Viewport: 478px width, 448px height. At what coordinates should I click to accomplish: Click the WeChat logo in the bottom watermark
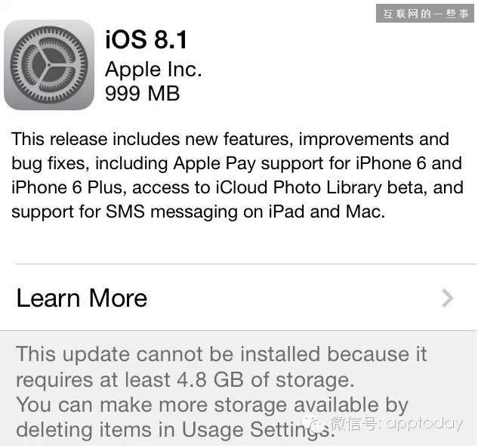click(316, 422)
